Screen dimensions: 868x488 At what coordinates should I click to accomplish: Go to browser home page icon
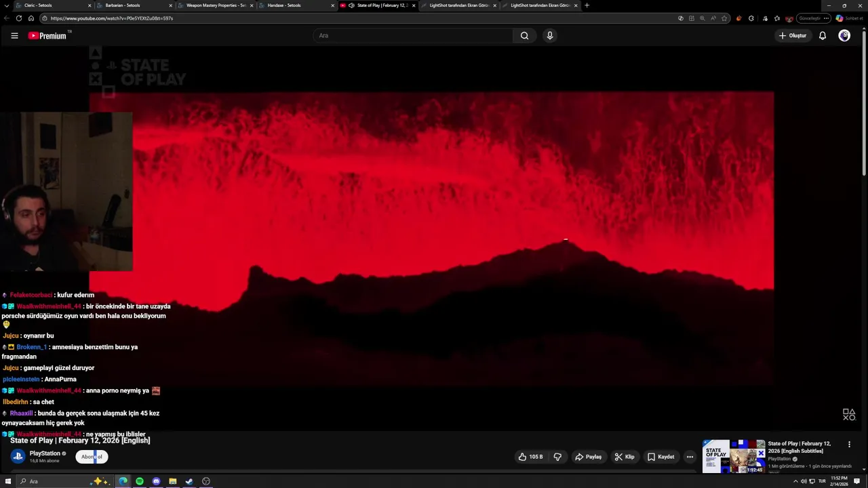[x=31, y=18]
